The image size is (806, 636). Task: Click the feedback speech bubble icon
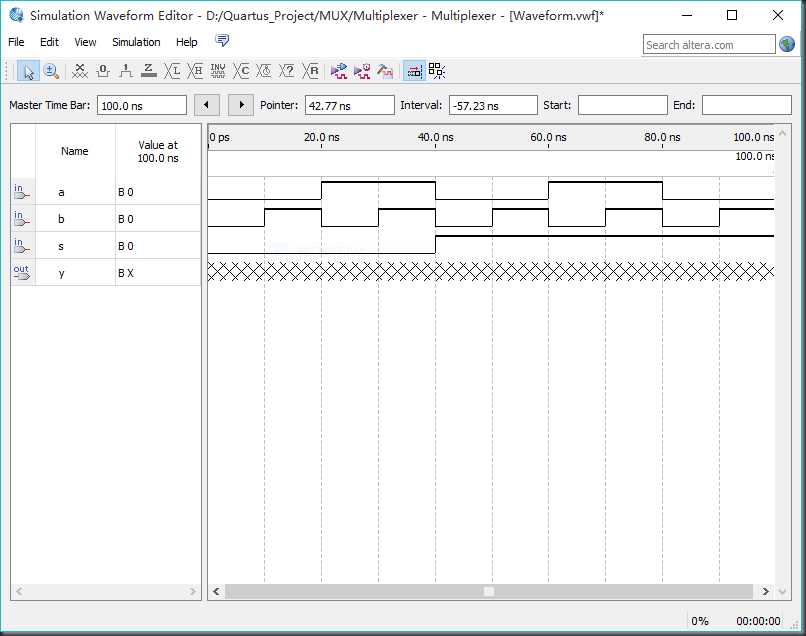point(222,41)
